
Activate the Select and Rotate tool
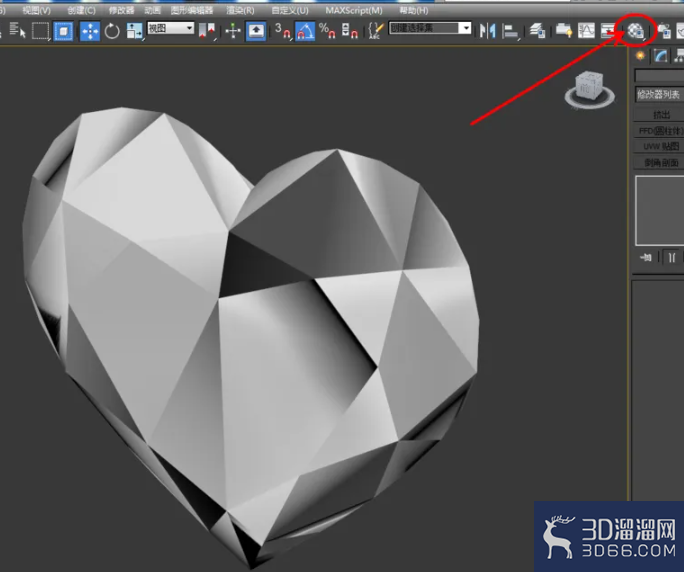[x=112, y=31]
